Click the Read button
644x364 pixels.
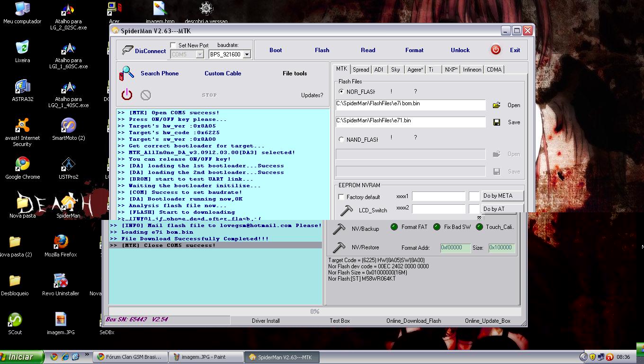[368, 50]
